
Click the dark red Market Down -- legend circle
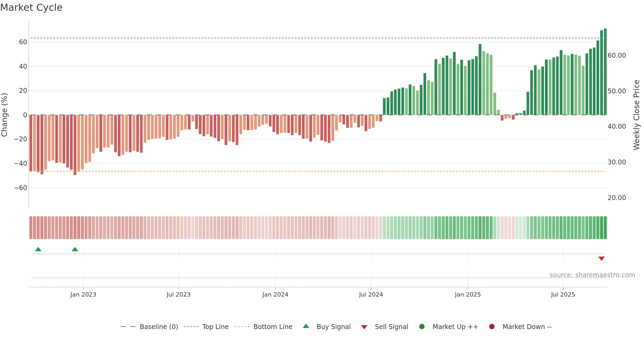click(492, 327)
